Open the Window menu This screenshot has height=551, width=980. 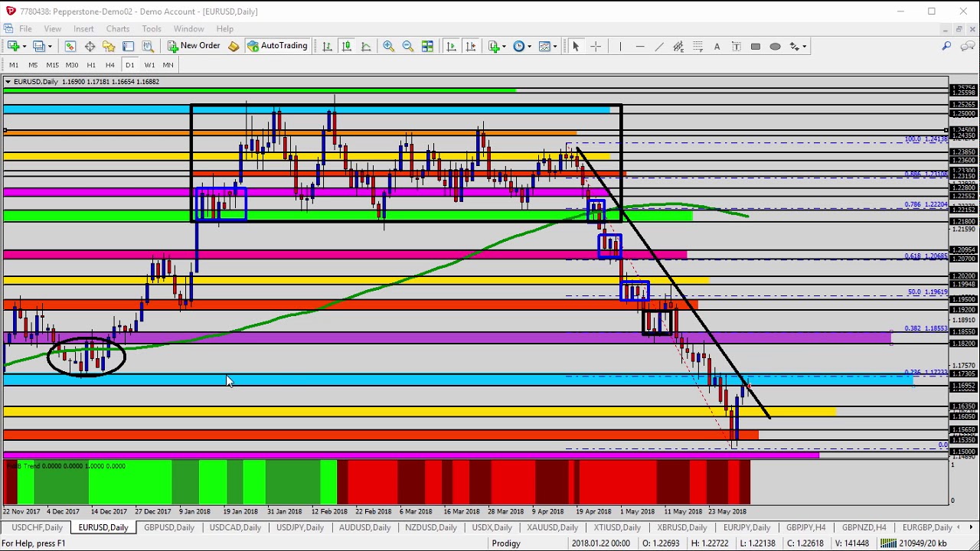(188, 29)
